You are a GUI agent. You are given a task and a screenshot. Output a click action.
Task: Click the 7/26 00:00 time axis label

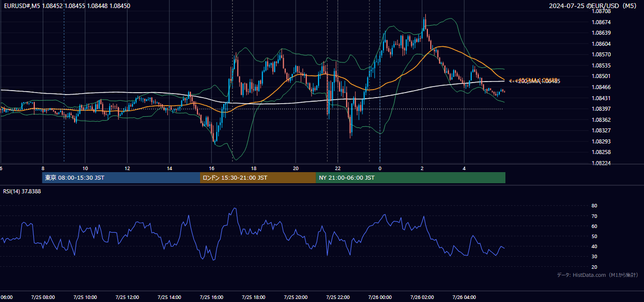tap(380, 297)
